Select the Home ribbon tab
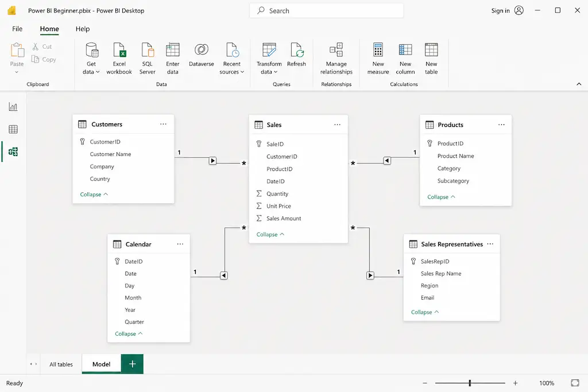The width and height of the screenshot is (588, 392). (x=49, y=29)
